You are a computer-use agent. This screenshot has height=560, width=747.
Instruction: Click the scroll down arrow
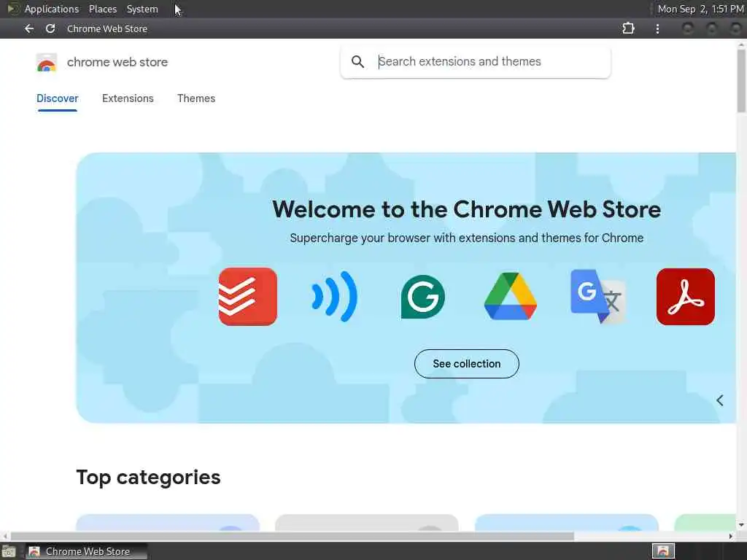[741, 525]
